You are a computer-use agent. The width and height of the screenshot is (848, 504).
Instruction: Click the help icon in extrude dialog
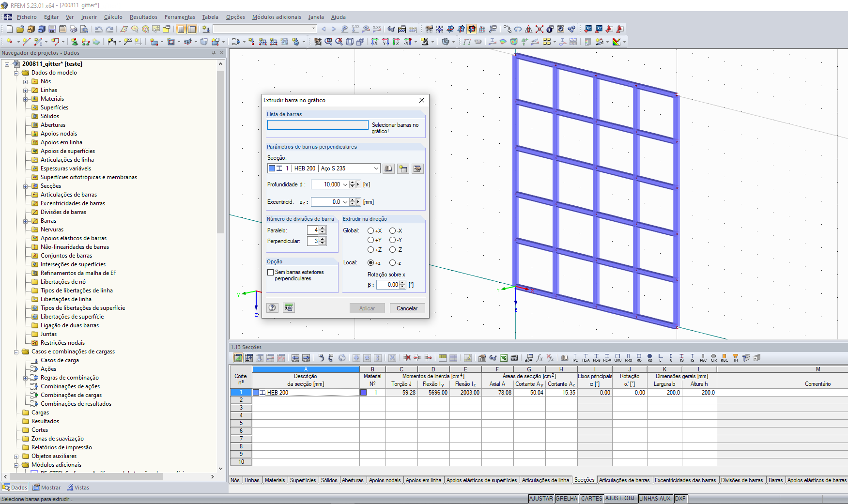273,308
